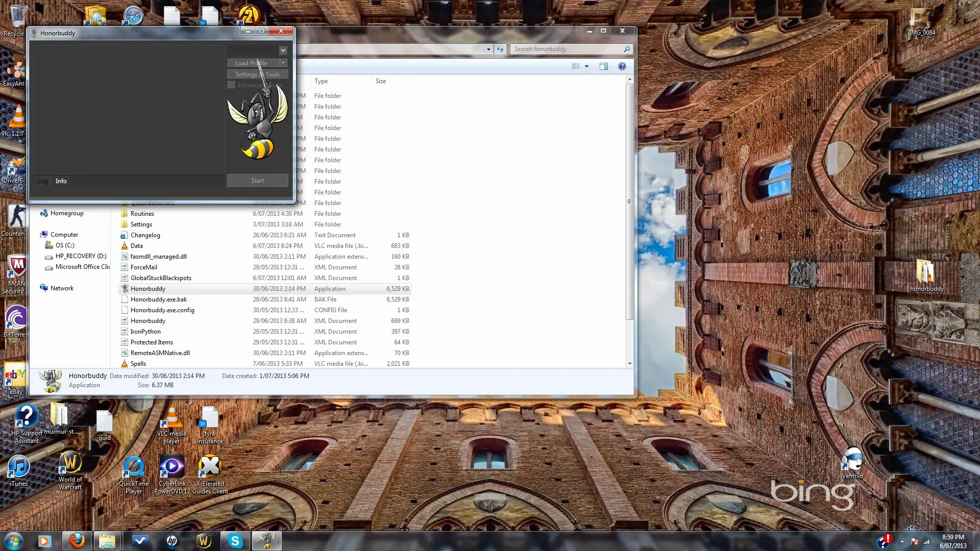Select the Changelog text document
The width and height of the screenshot is (980, 551).
coord(264,235)
